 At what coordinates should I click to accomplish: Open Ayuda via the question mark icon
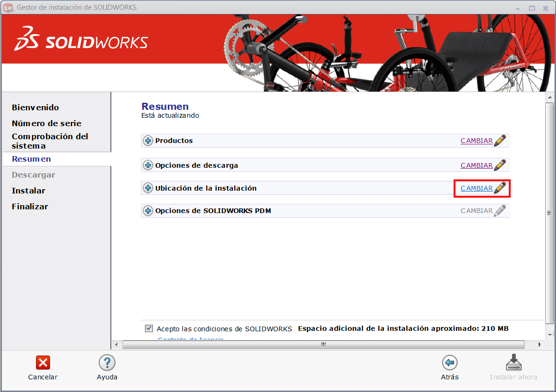[107, 363]
